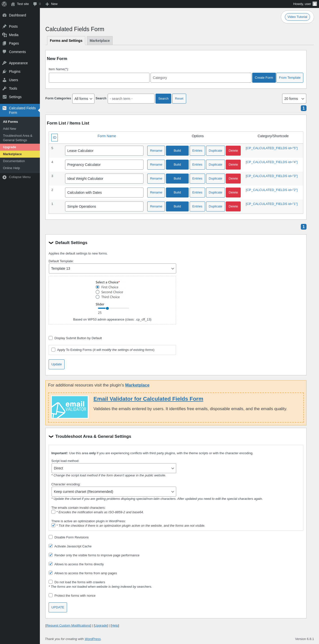Click the Appearance brush icon
319x644 pixels.
pyautogui.click(x=4, y=63)
